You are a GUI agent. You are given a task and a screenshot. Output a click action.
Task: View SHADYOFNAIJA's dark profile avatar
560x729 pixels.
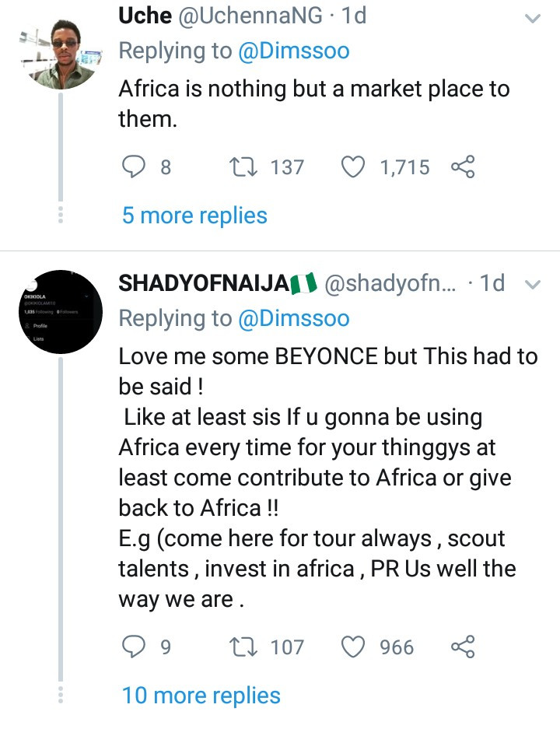(x=61, y=311)
